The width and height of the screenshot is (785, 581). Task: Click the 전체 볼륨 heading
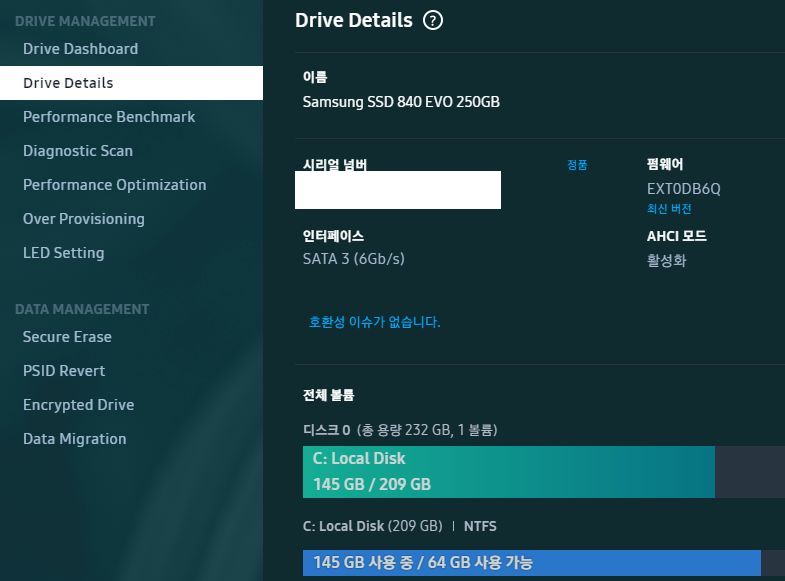[x=328, y=395]
